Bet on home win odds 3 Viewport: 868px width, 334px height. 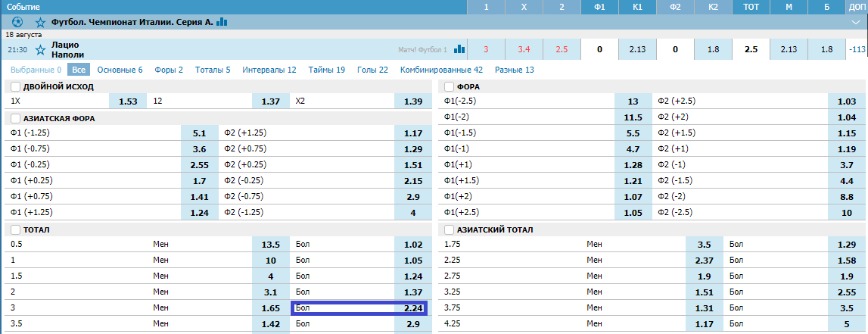click(x=486, y=49)
